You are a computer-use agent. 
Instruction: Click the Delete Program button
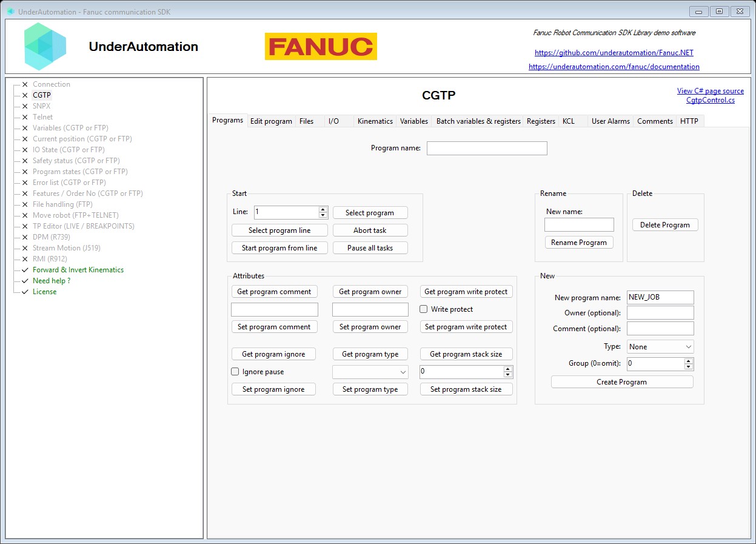tap(665, 225)
